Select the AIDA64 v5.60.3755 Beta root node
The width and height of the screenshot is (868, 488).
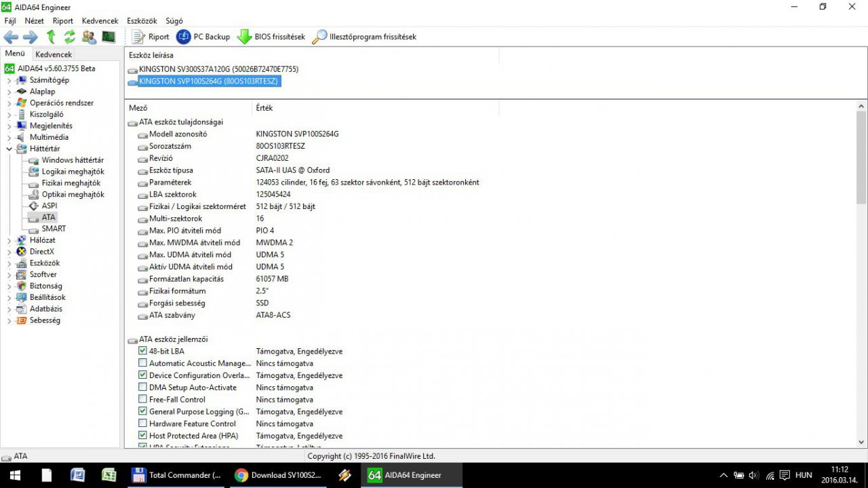56,69
